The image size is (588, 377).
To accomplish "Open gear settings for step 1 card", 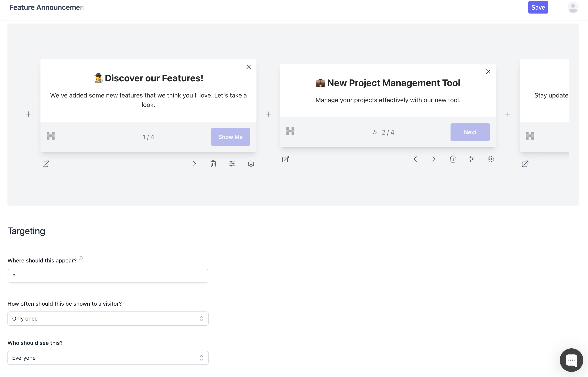I will (x=251, y=164).
